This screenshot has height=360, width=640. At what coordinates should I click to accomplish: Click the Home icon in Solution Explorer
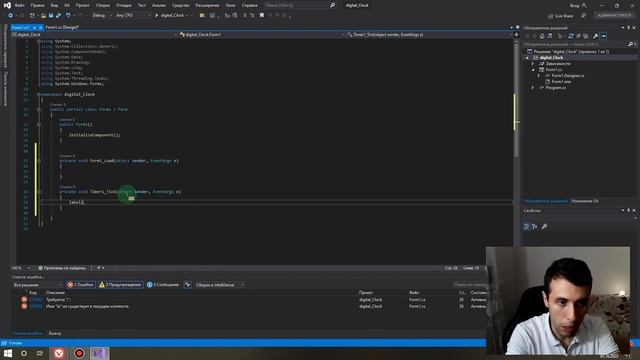tap(542, 36)
